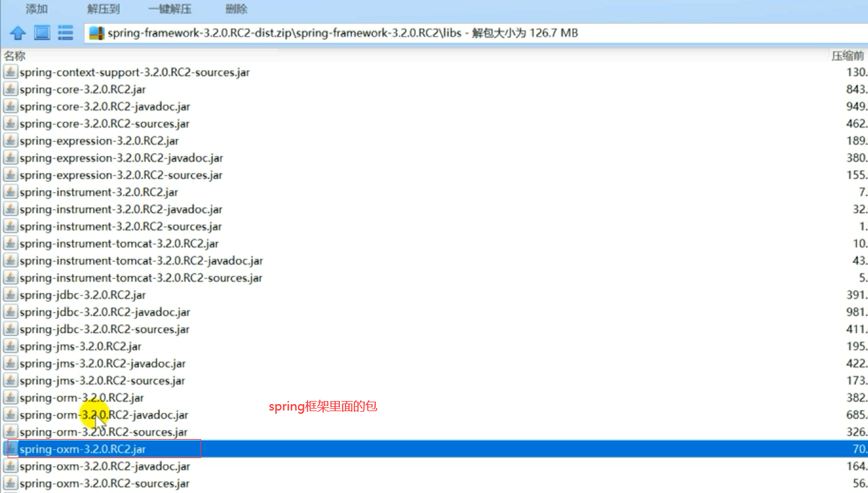Select the highlighted spring-oxm-3.2.0.RC2.jar file name
Image resolution: width=868 pixels, height=493 pixels.
click(x=82, y=449)
